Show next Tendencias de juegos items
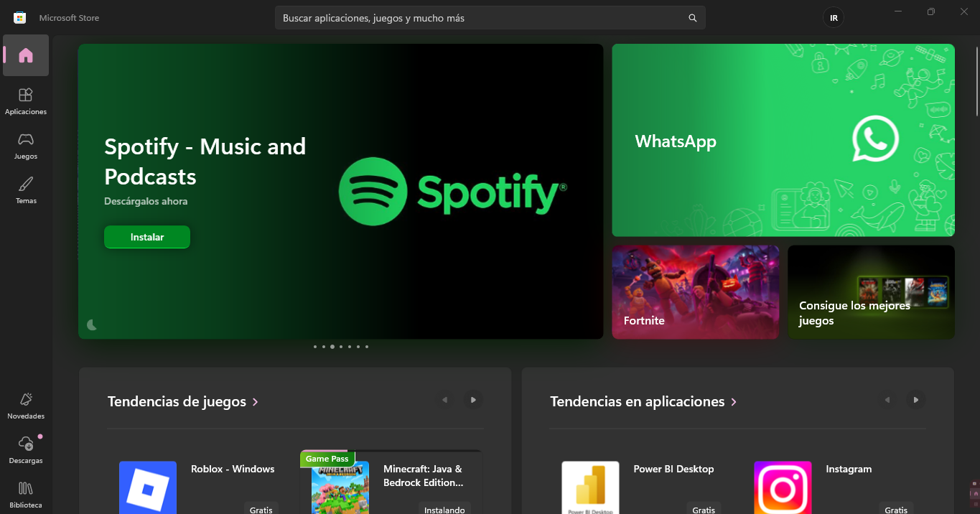 (472, 400)
